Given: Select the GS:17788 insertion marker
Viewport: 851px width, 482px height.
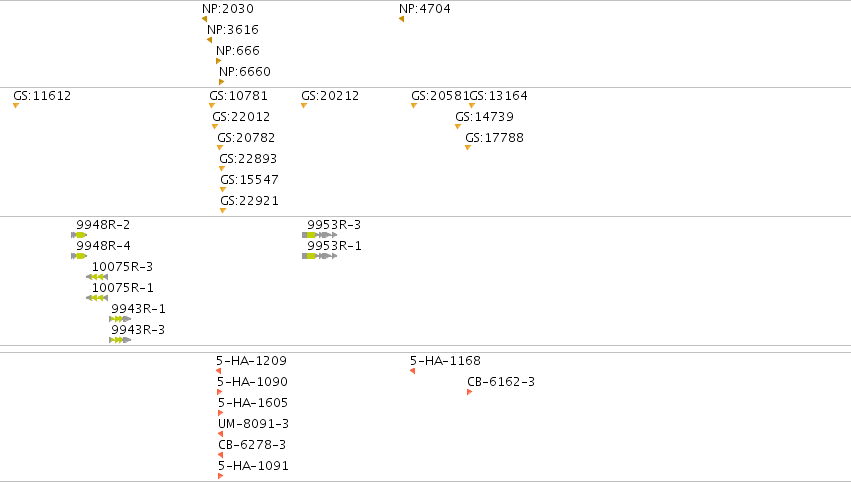Looking at the screenshot, I should [x=468, y=148].
